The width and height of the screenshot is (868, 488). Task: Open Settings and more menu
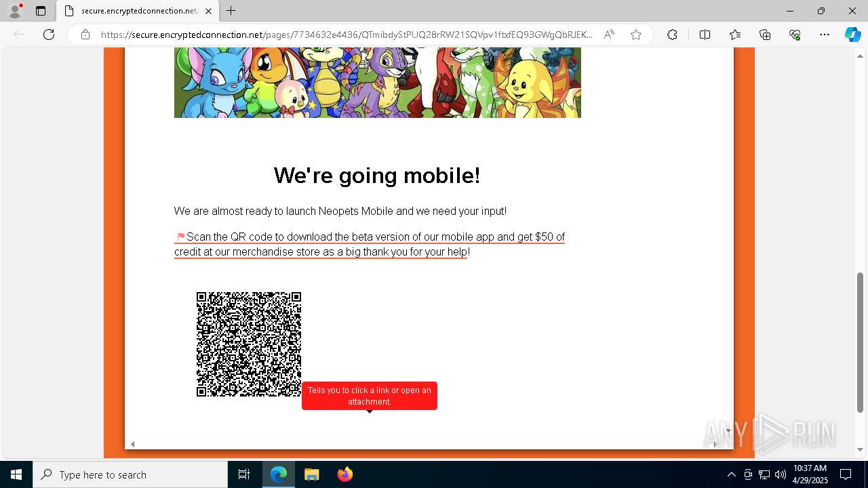pyautogui.click(x=825, y=35)
